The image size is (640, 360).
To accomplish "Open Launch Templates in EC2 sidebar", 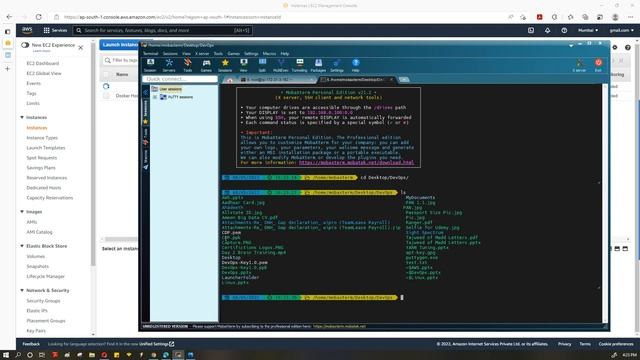I will coord(46,148).
